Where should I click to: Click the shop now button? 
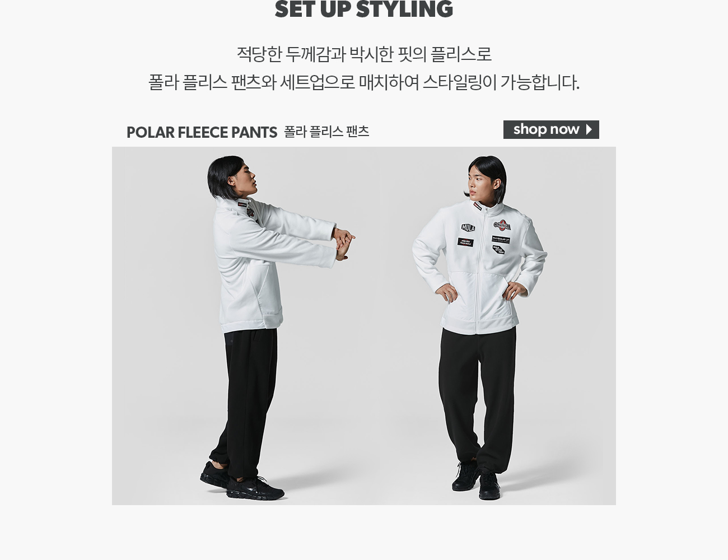coord(551,129)
